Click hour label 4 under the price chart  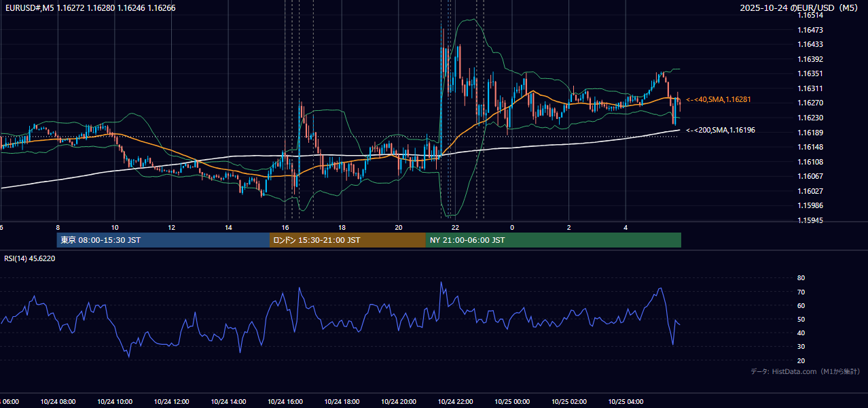click(626, 228)
